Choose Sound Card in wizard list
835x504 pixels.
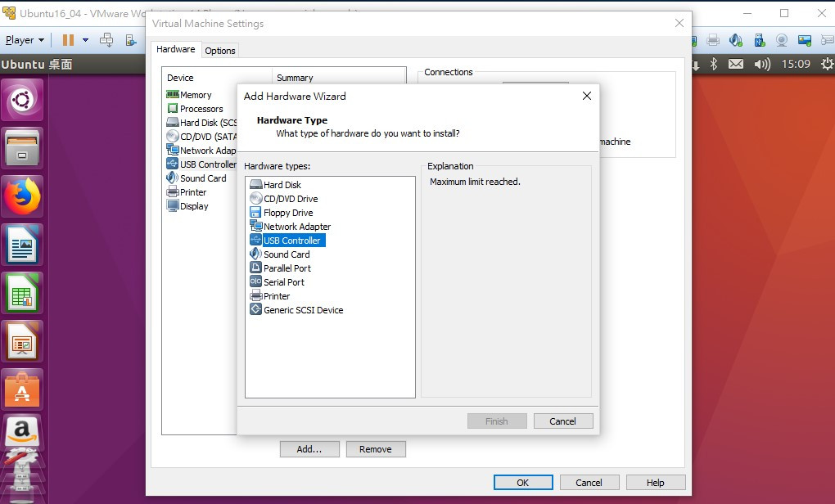(x=280, y=254)
